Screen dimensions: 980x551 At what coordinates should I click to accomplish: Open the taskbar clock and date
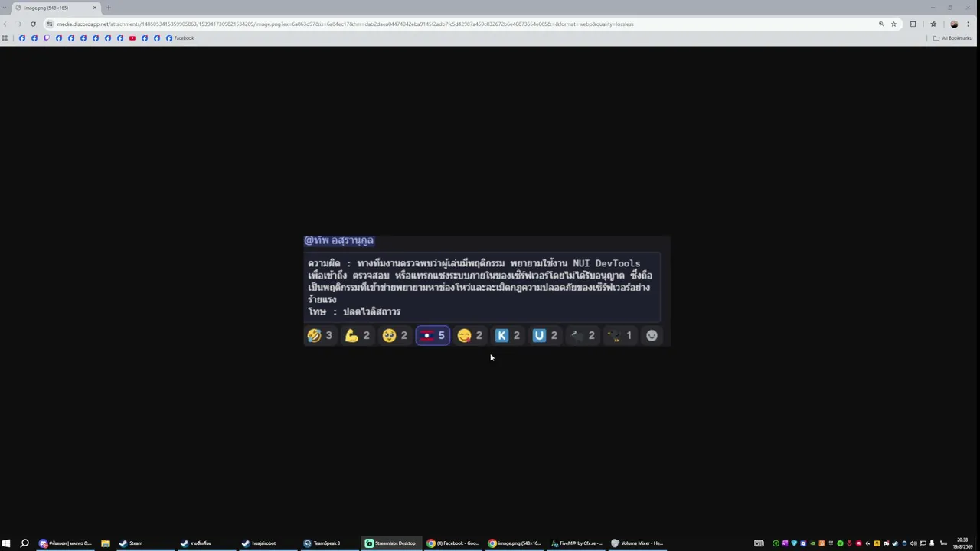pos(962,543)
